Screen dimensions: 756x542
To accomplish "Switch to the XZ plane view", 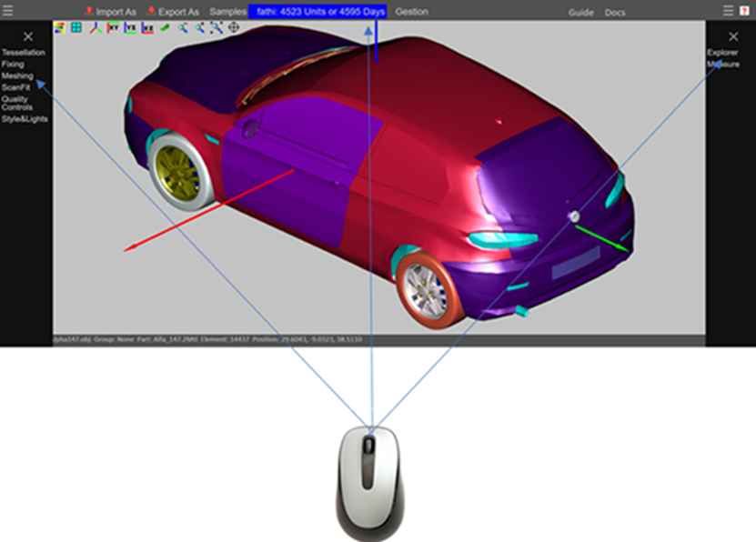I will pos(147,27).
